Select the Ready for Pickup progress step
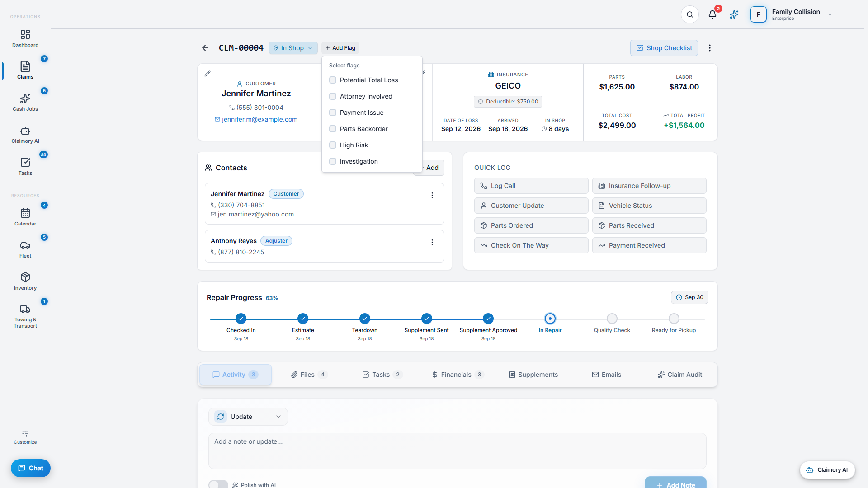 tap(674, 319)
